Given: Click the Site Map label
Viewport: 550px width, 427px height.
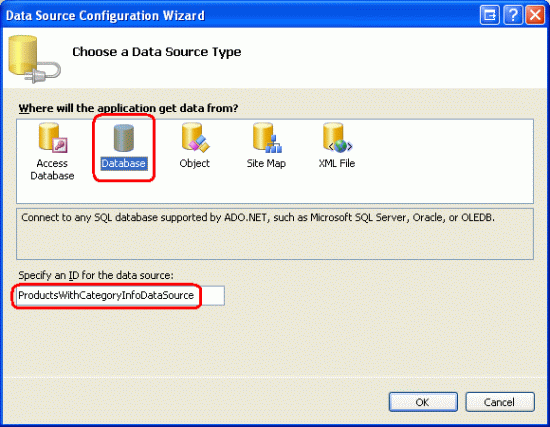Looking at the screenshot, I should tap(266, 164).
